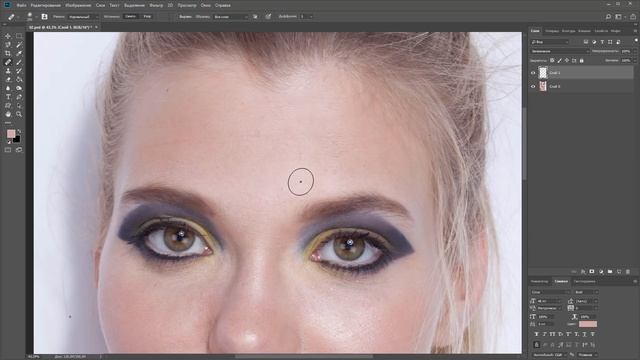The height and width of the screenshot is (360, 640).
Task: Open the Image (Изображение) menu
Action: 78,5
